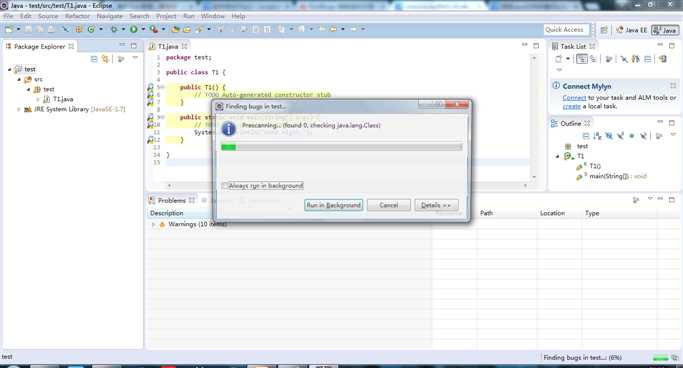The height and width of the screenshot is (368, 683).
Task: Expand JRE System Library node
Action: coord(19,109)
